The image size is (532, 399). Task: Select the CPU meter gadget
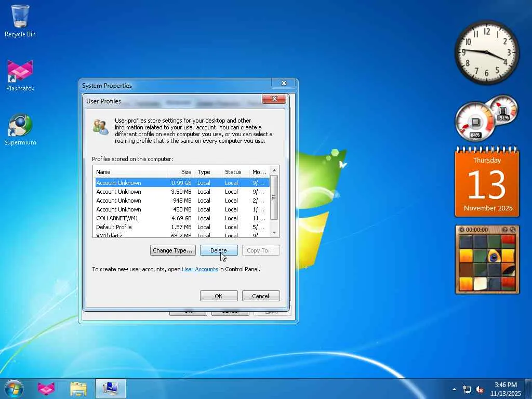[x=475, y=121]
